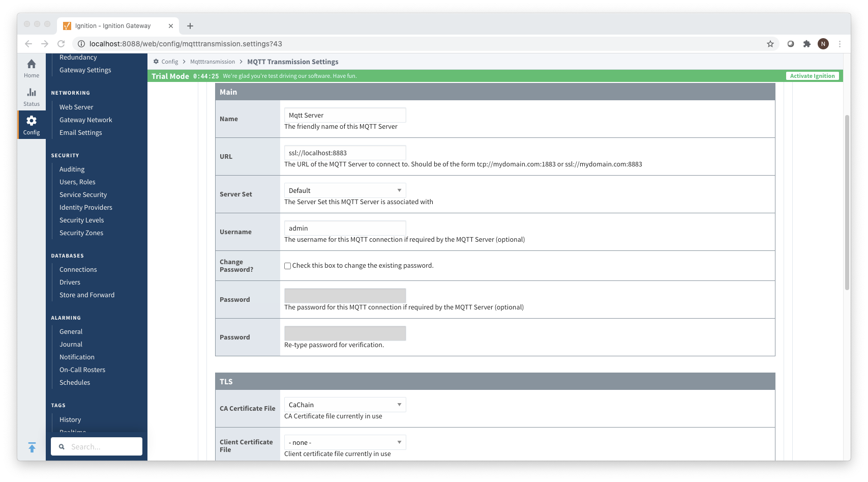Open Security Levels page

[x=81, y=220]
